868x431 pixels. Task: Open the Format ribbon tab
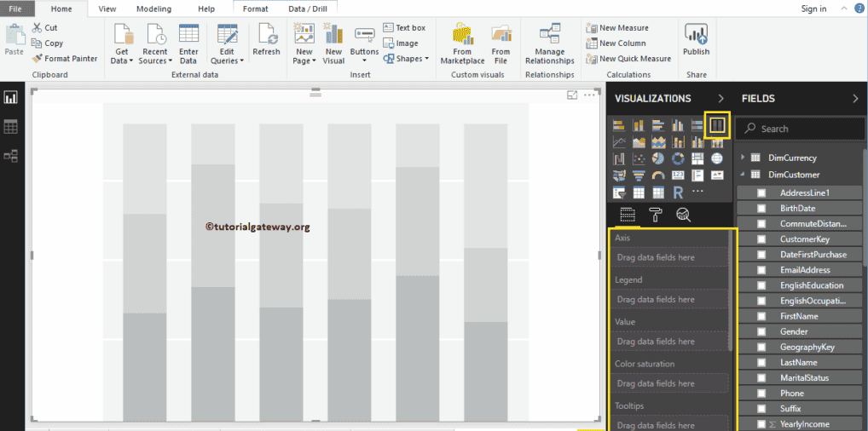[x=255, y=9]
